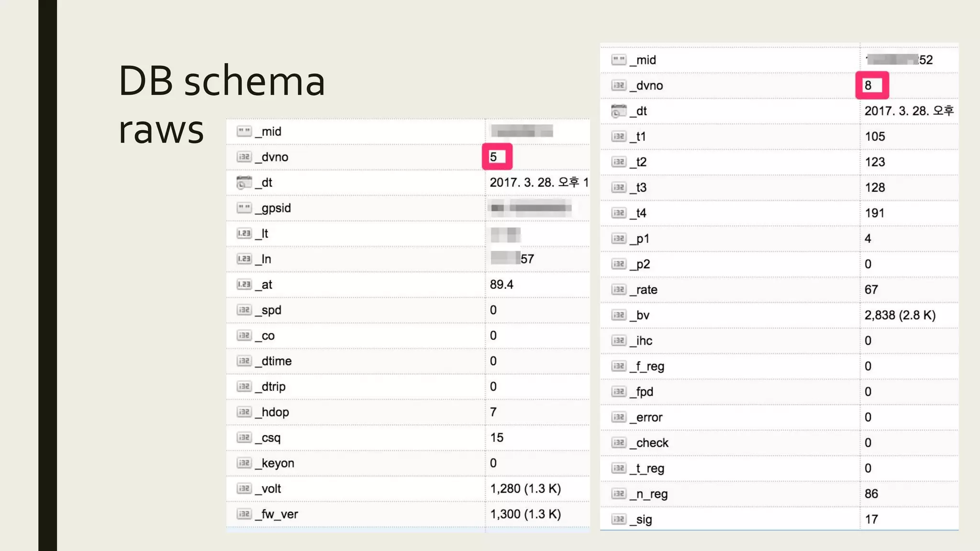The width and height of the screenshot is (980, 551).
Task: Select the _csq field name
Action: click(267, 438)
